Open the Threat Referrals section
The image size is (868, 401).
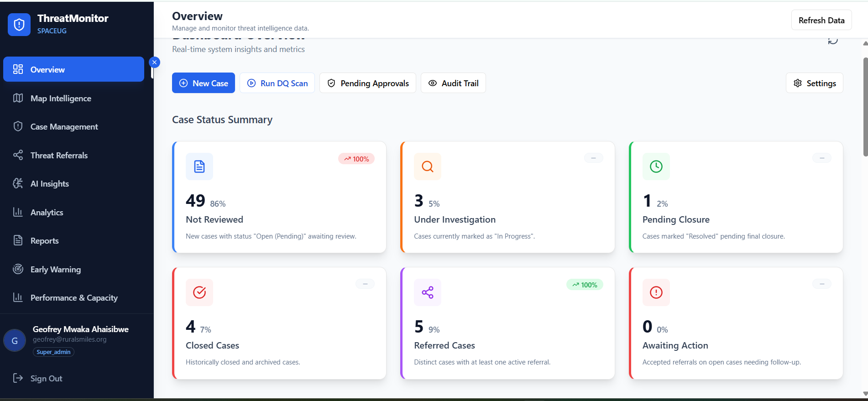click(59, 156)
